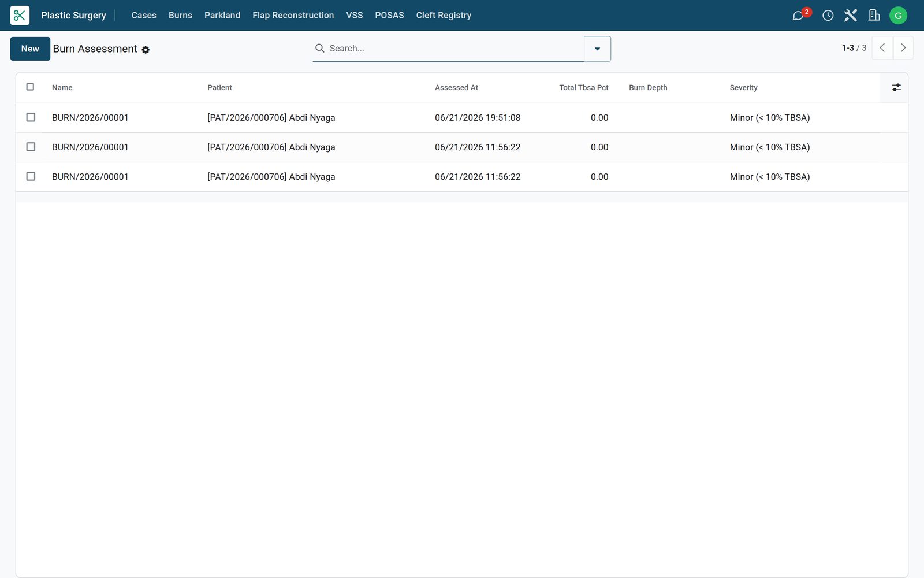Screen dimensions: 924x578
Task: Toggle the select-all header checkbox
Action: pos(31,87)
